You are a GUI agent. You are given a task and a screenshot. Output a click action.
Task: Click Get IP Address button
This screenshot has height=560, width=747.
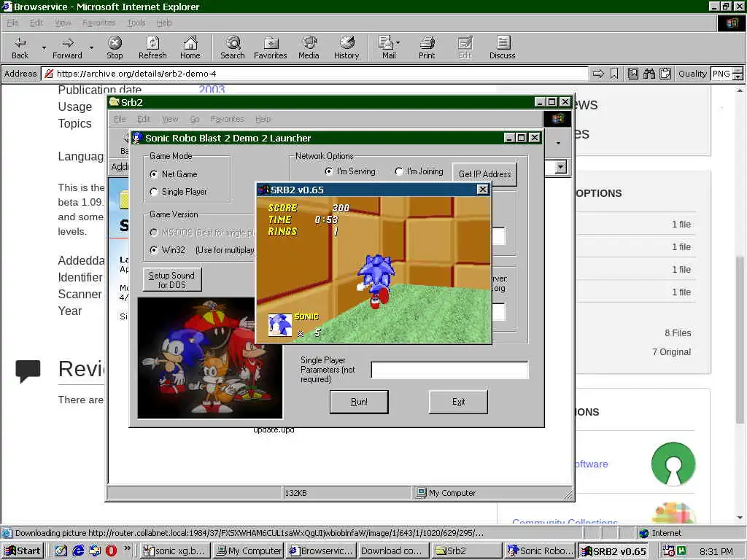(484, 174)
